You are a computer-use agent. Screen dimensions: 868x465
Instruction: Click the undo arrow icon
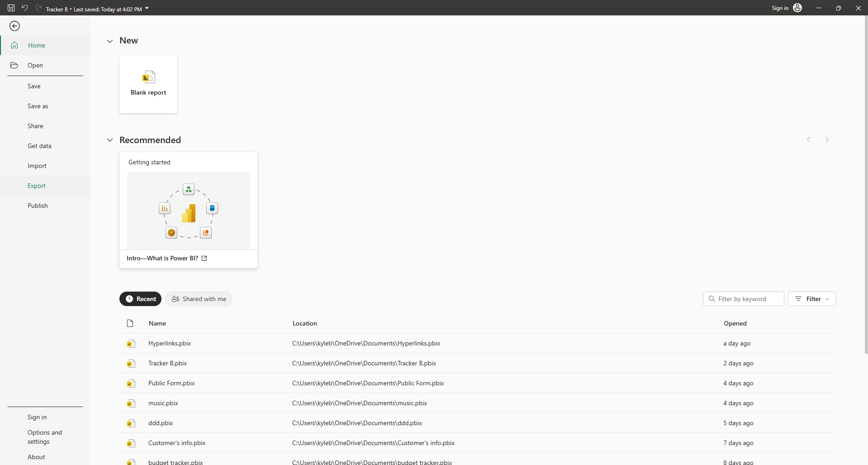tap(25, 8)
